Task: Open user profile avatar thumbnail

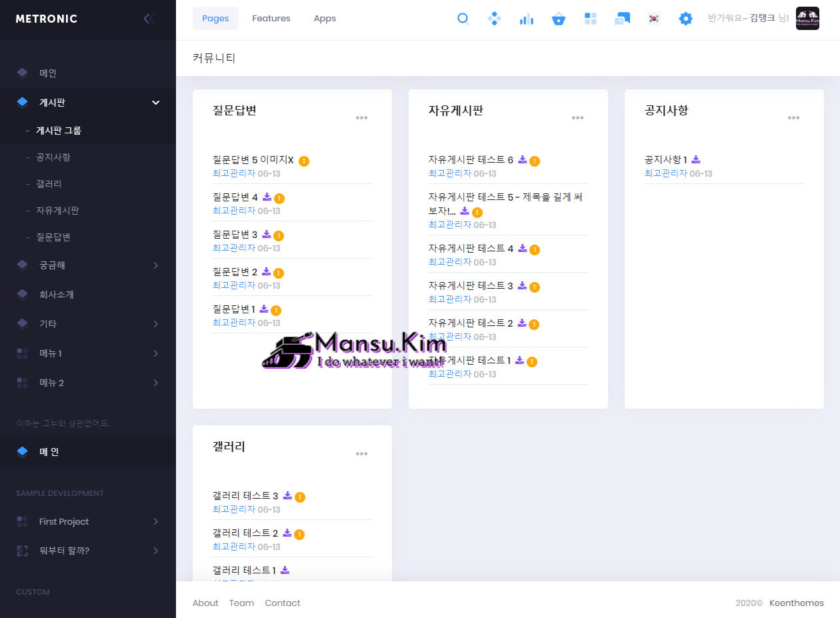Action: (807, 19)
